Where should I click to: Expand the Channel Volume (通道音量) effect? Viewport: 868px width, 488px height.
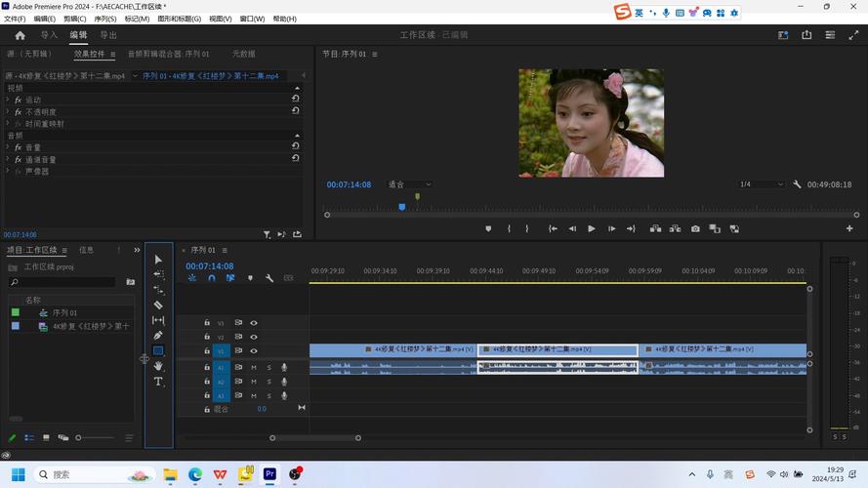coord(8,159)
